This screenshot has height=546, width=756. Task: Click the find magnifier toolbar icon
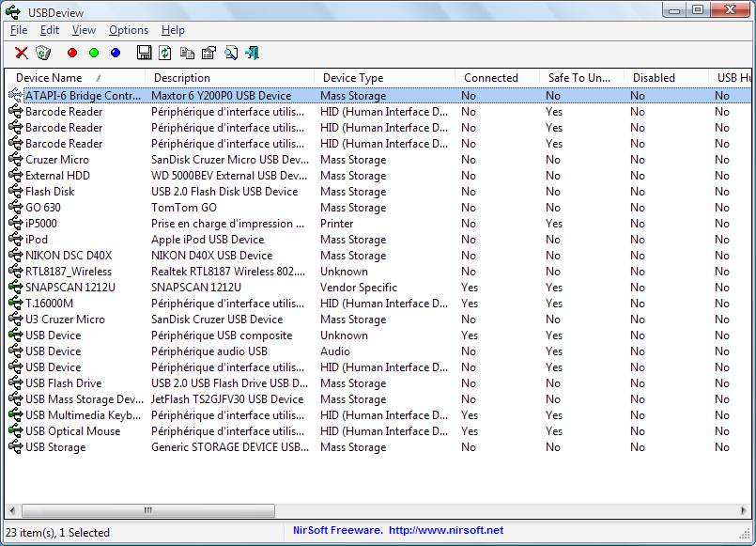[230, 54]
